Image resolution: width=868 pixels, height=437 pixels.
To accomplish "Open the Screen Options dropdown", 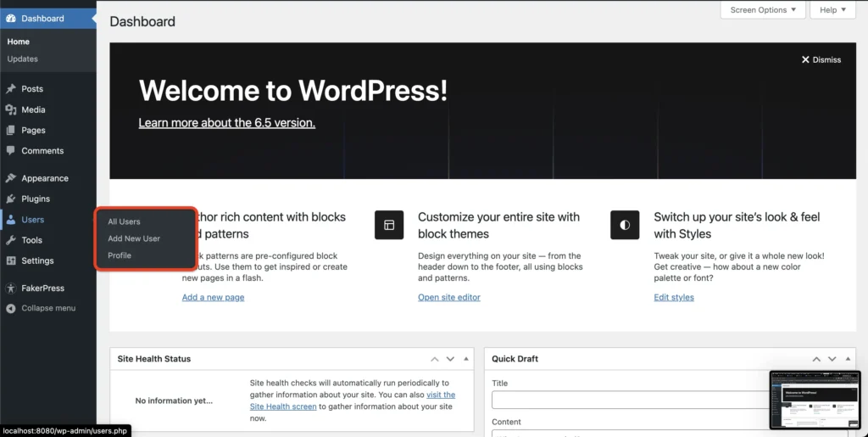I will [x=763, y=10].
